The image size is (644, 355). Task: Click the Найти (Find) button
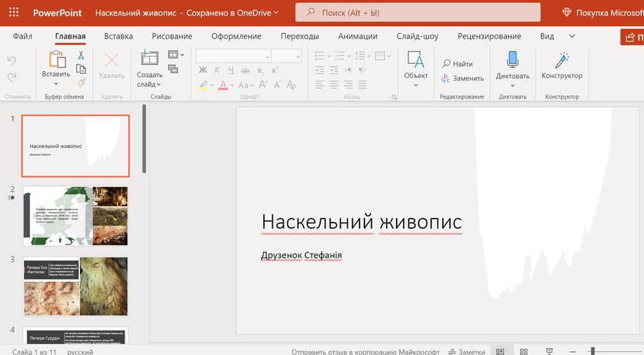point(457,64)
